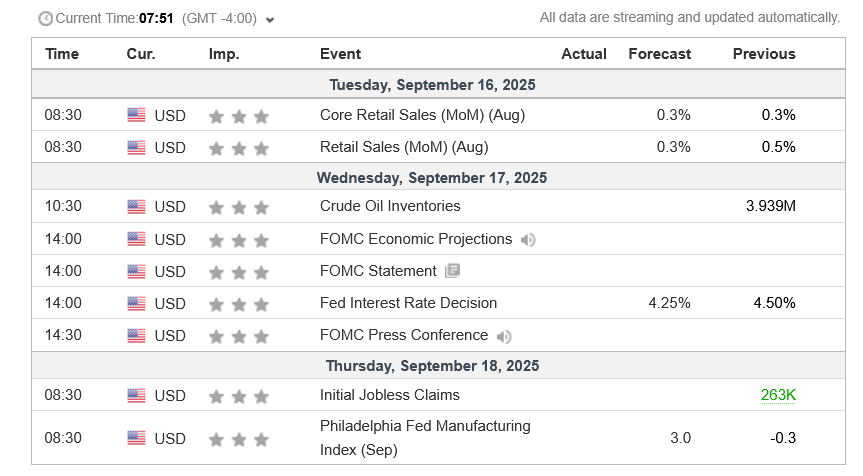Open the GMT -4:00 timezone dropdown
863x476 pixels.
270,19
